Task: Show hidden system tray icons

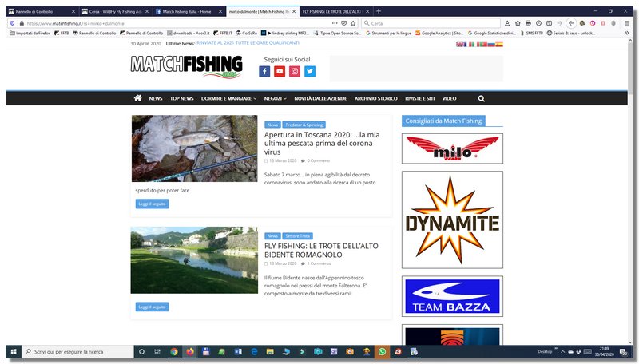Action: [563, 351]
